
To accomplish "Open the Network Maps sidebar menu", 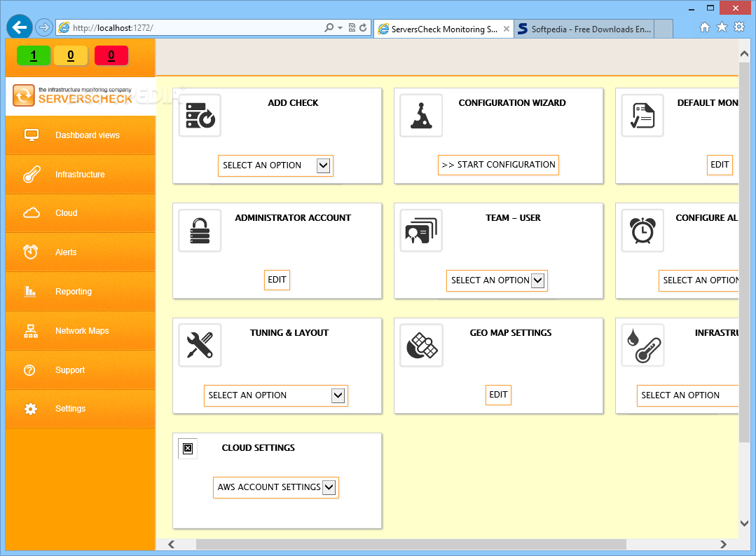I will [81, 331].
